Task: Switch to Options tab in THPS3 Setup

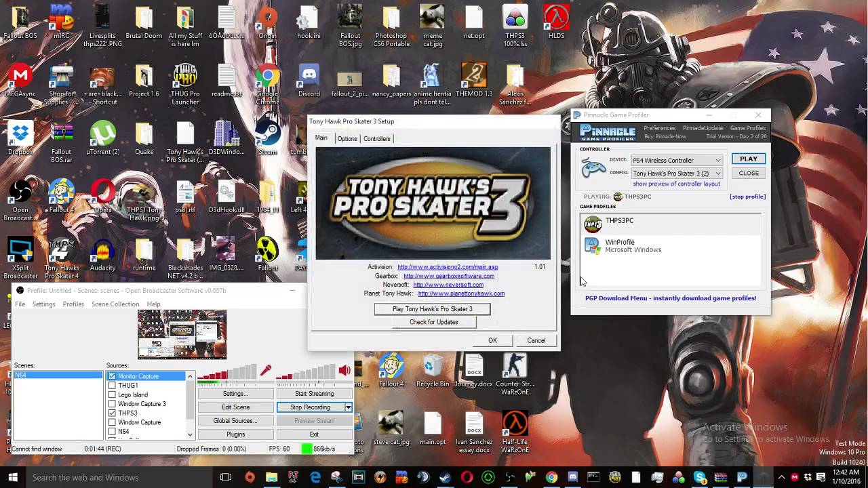Action: click(347, 138)
